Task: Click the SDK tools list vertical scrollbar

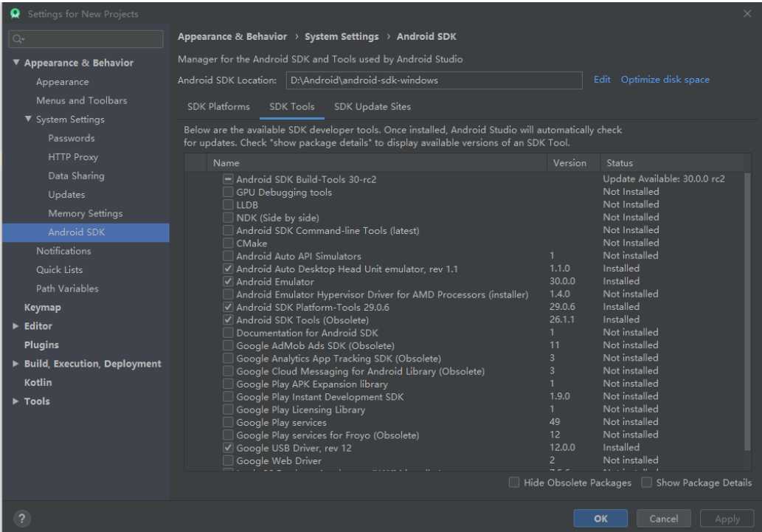Action: point(747,311)
